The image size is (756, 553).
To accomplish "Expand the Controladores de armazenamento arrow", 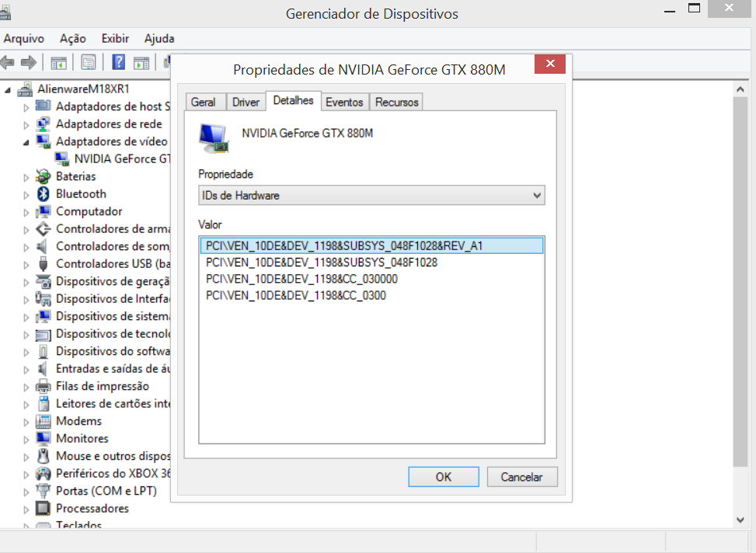I will click(x=26, y=229).
